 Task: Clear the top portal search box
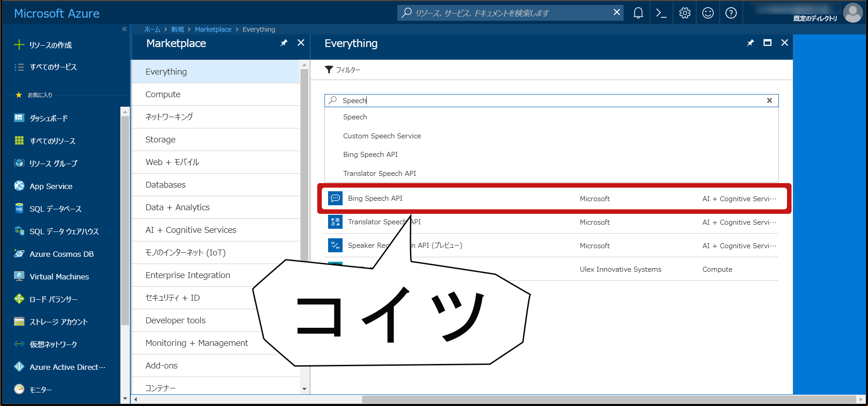point(616,13)
